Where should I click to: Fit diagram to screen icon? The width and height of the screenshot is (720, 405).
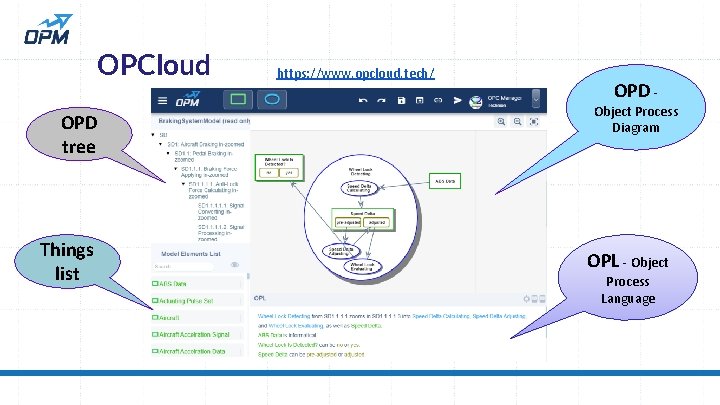pos(534,122)
